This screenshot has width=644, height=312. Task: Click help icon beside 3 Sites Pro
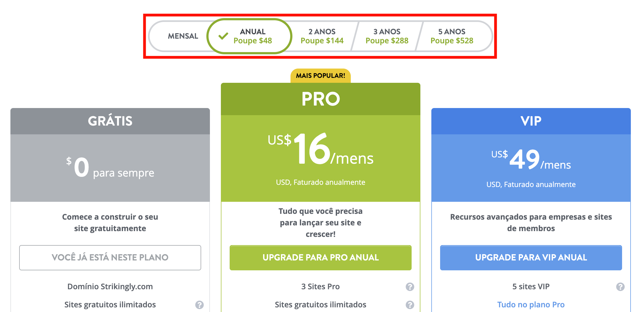click(x=410, y=287)
